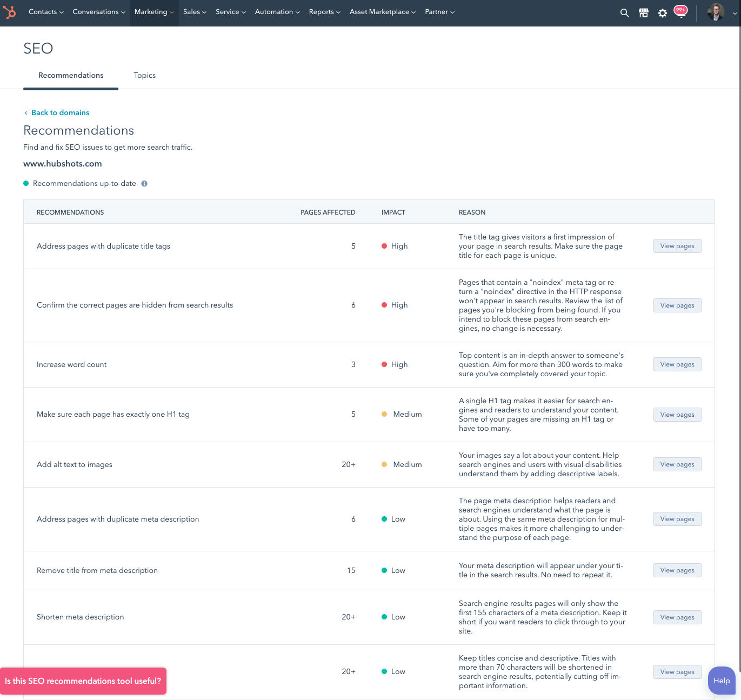Screen dimensions: 741x700
Task: Click the Back to domains link
Action: pos(60,112)
